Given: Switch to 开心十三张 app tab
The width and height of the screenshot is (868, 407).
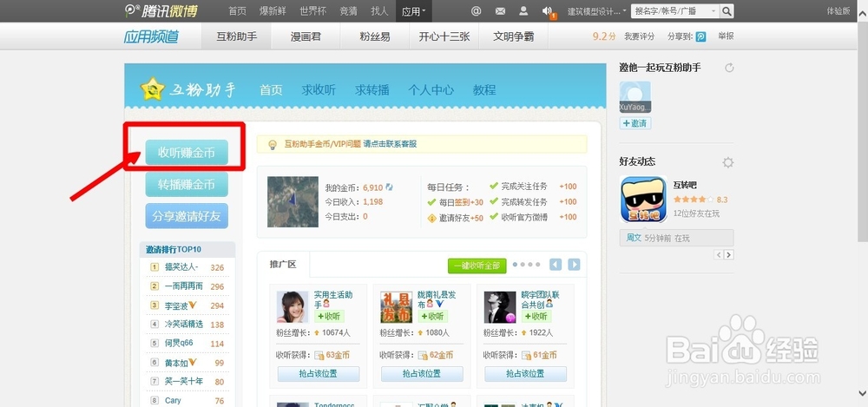Looking at the screenshot, I should click(444, 36).
